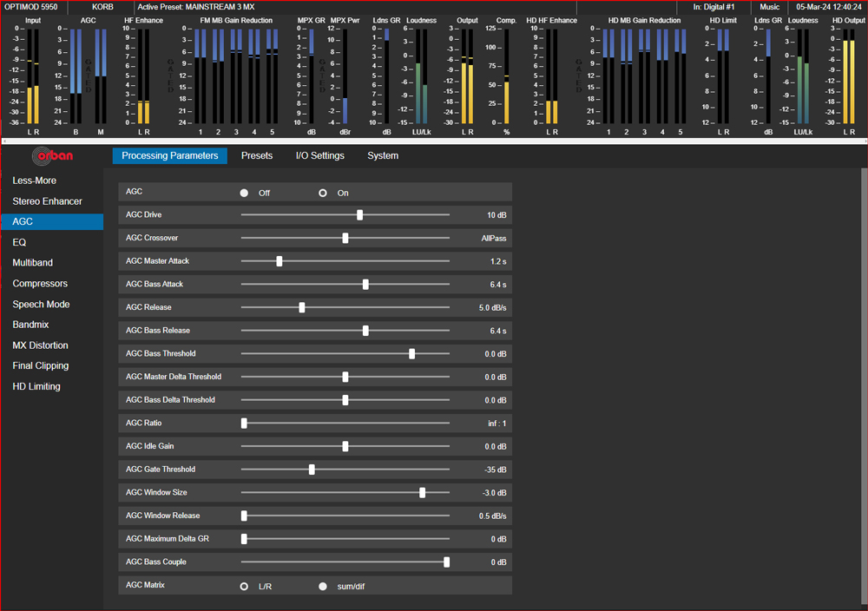
Task: Open the EQ section in the sidebar
Action: (x=19, y=242)
